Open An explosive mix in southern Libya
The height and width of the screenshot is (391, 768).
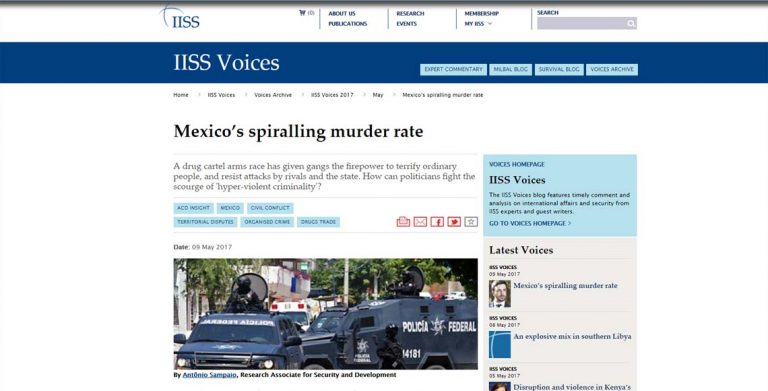(x=572, y=337)
